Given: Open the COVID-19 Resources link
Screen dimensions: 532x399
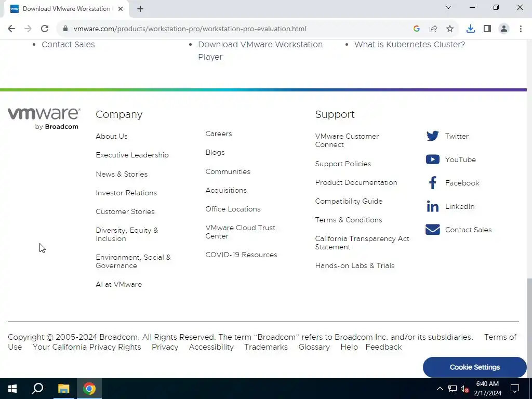Looking at the screenshot, I should (x=241, y=255).
